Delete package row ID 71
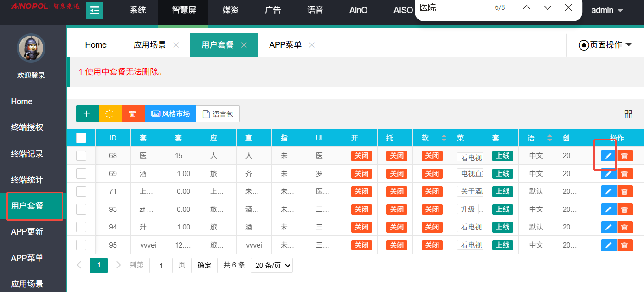644x292 pixels. point(625,191)
